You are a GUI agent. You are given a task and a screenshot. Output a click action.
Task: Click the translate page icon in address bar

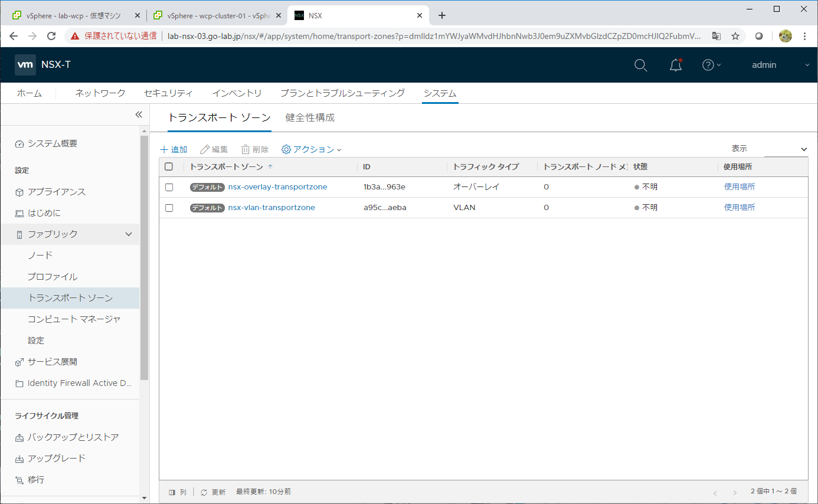point(716,36)
